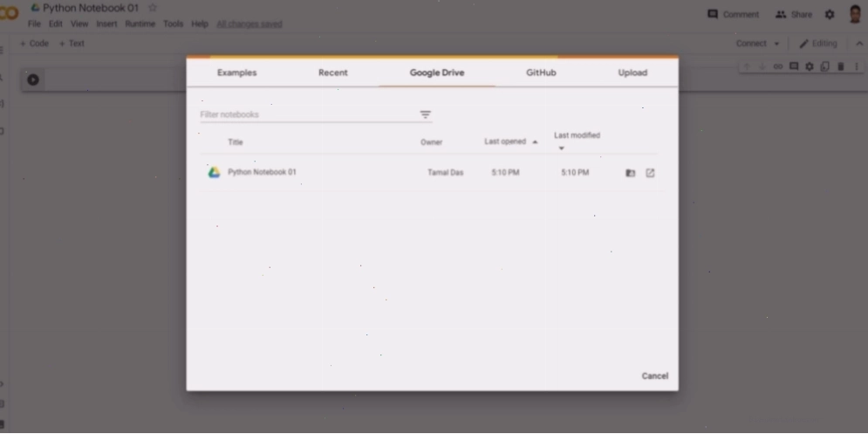Click the Drive folder icon for Python Notebook 01

(x=630, y=173)
